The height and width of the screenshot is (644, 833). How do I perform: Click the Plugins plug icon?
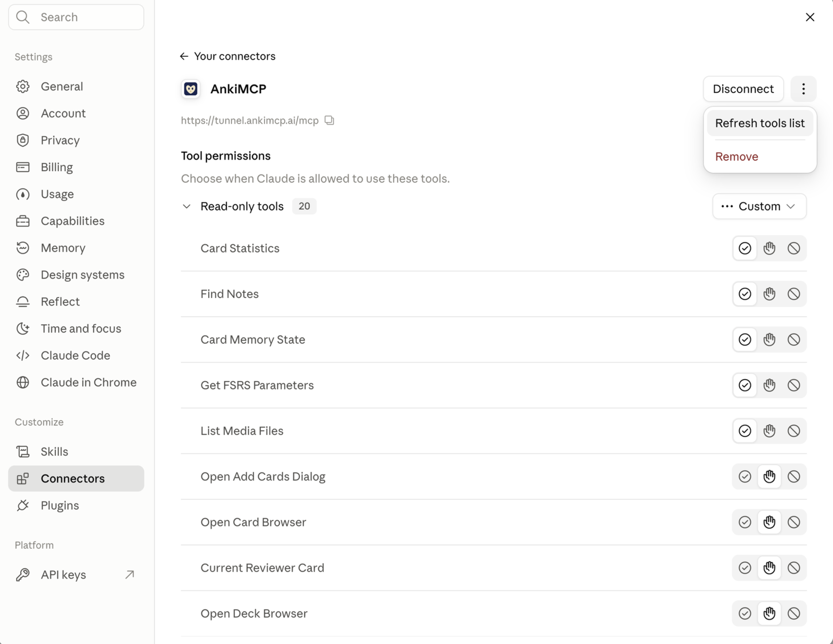tap(23, 506)
